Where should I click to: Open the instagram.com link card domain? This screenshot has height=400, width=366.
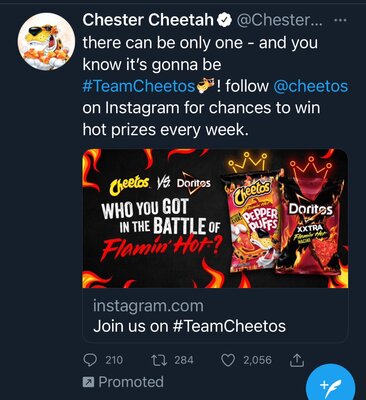tap(148, 306)
